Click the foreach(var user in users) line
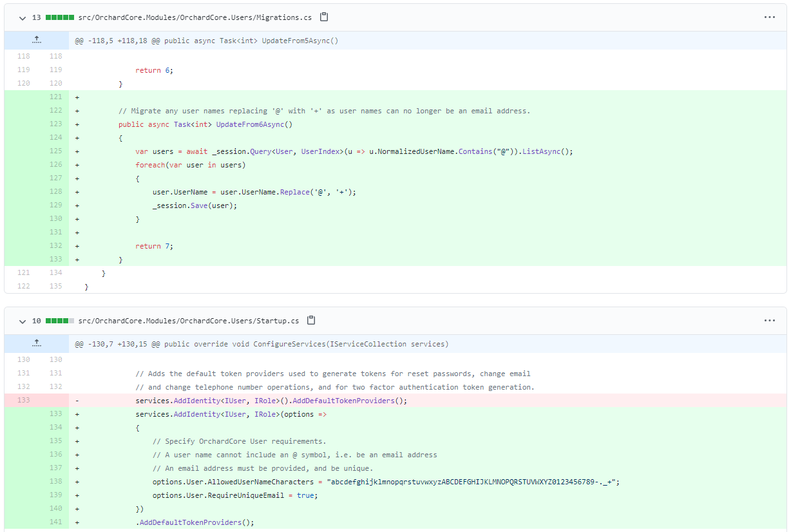Image resolution: width=791 pixels, height=532 pixels. point(191,165)
